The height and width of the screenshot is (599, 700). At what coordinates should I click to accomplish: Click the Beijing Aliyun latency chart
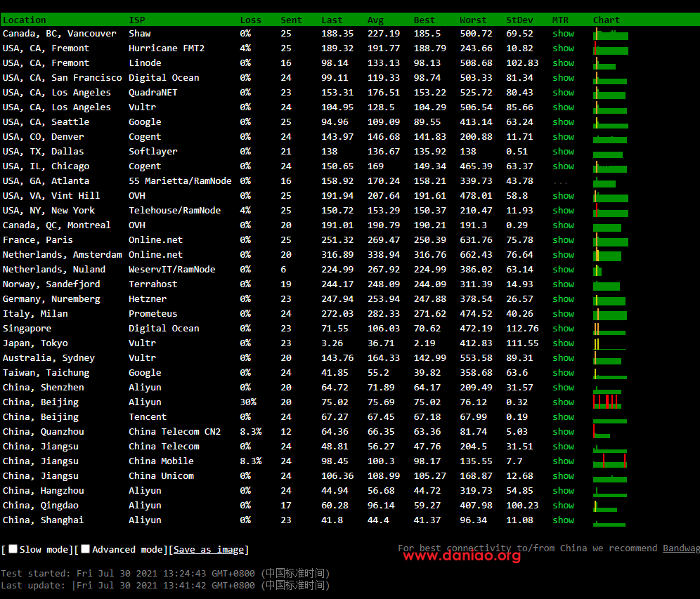(608, 402)
